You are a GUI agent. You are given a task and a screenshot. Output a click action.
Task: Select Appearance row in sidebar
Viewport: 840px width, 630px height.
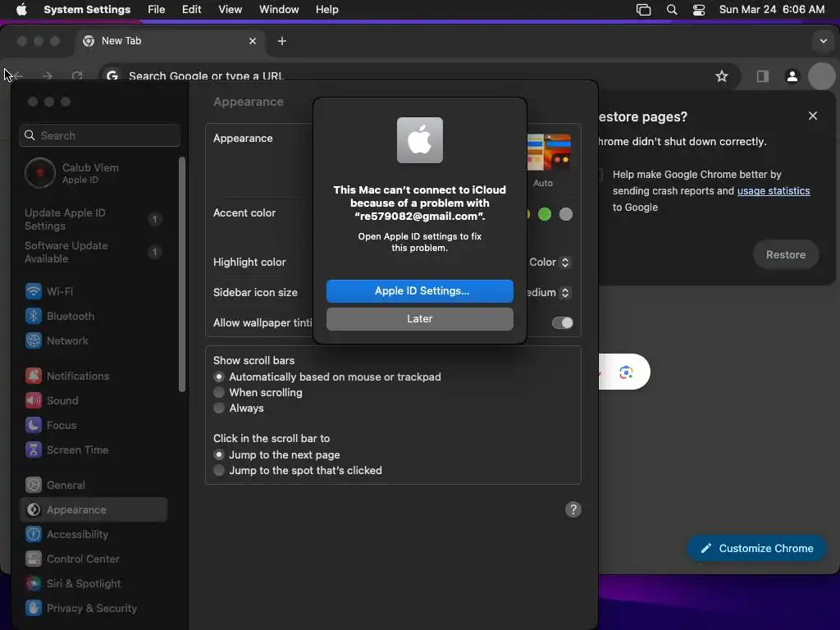tap(94, 509)
